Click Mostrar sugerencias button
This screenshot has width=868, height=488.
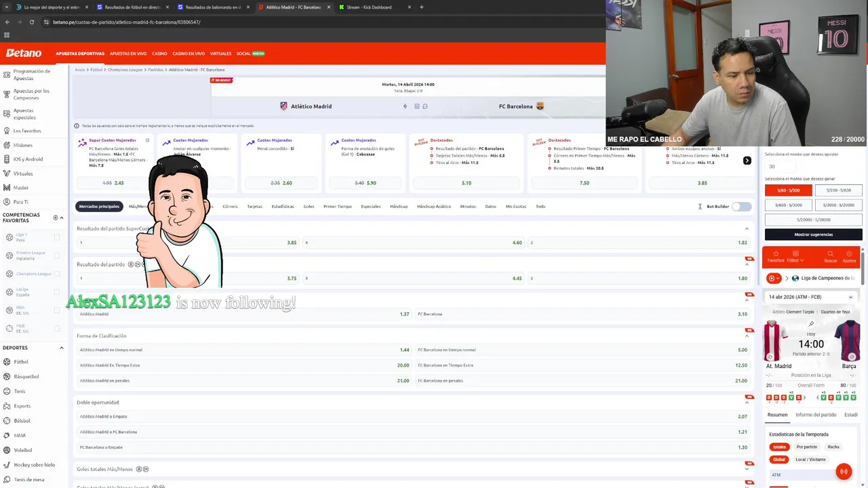click(813, 235)
